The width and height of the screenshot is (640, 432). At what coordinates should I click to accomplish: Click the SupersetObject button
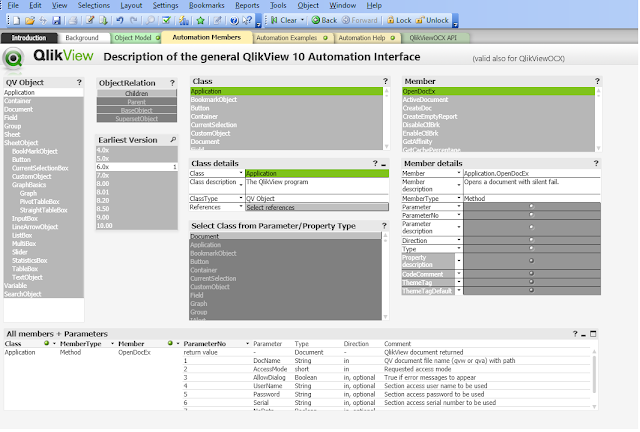[x=137, y=119]
